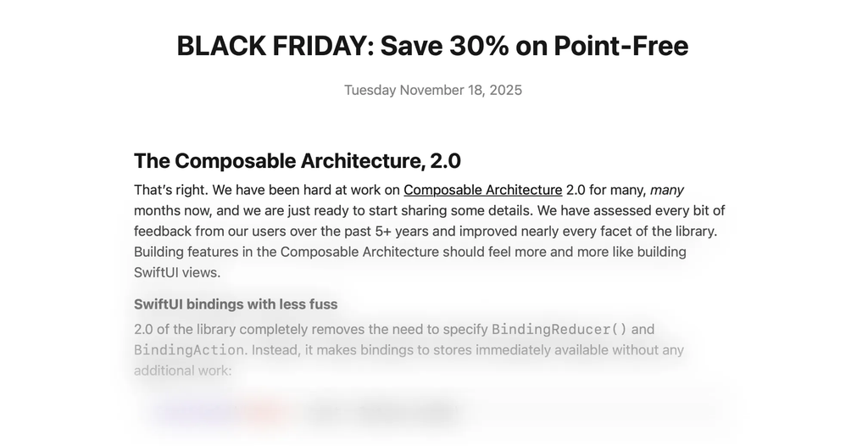The image size is (868, 446).
Task: Click the BLACK FRIDAY headline title
Action: point(432,46)
